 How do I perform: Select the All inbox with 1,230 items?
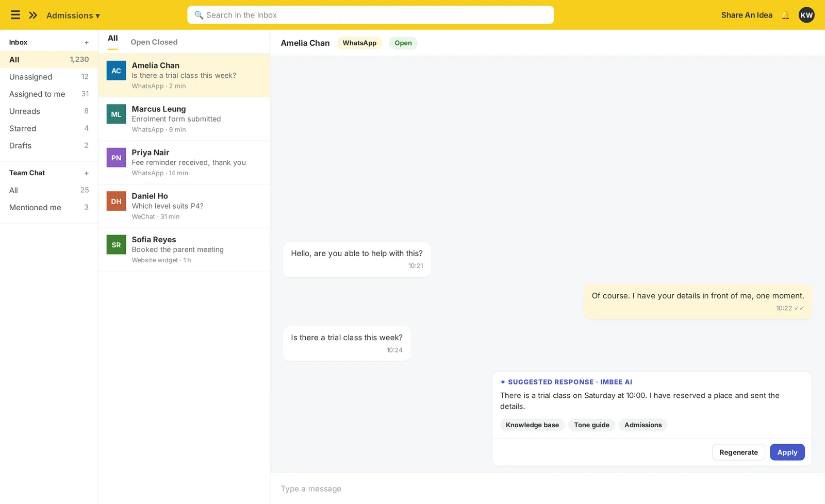click(x=49, y=60)
